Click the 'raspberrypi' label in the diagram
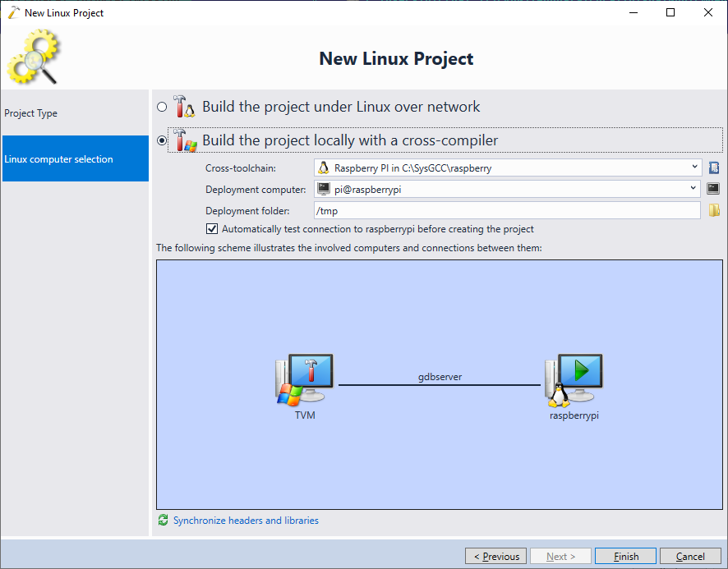The width and height of the screenshot is (728, 569). point(574,415)
